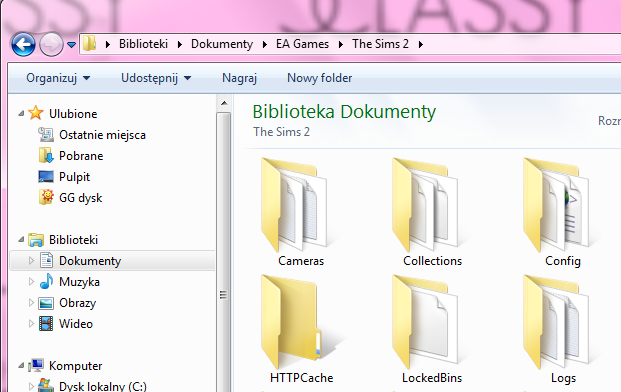Select The Sims 2 breadcrumb segment

click(380, 44)
